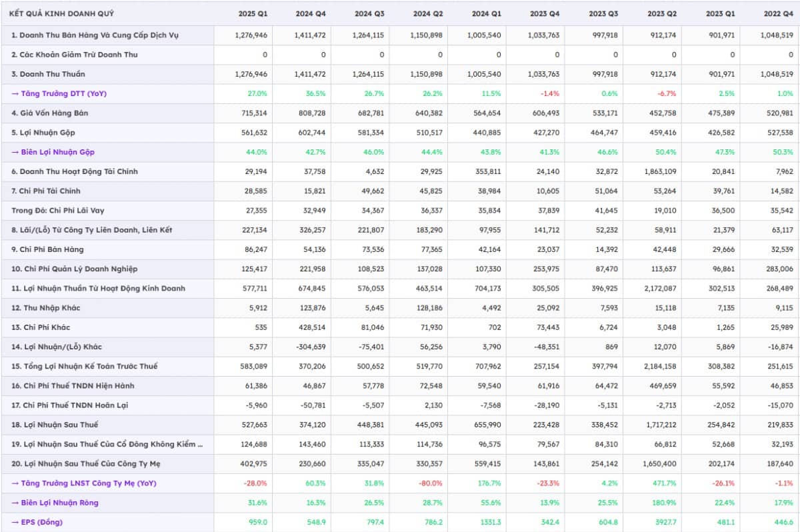The image size is (800, 532).
Task: Click the 'EPS (Đồng)' row label
Action: coord(40,522)
